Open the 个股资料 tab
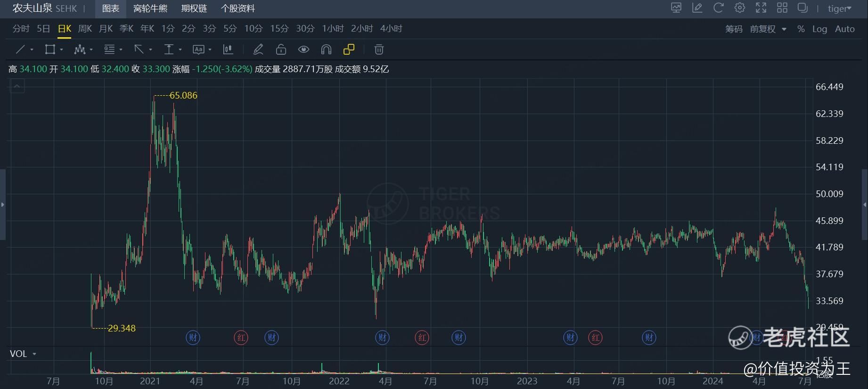The height and width of the screenshot is (389, 868). coord(238,8)
